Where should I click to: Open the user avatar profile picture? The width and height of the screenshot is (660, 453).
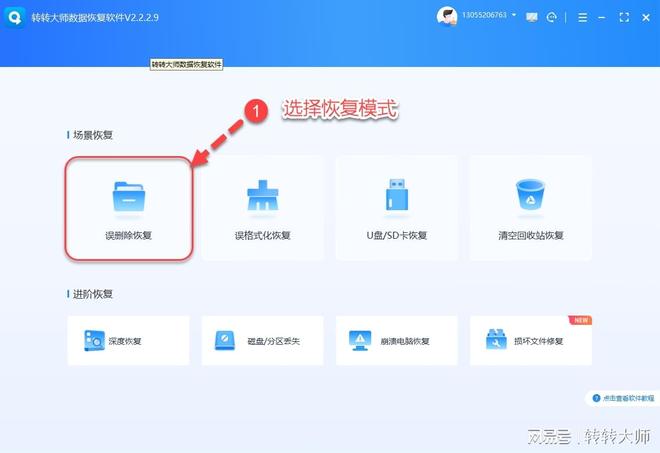[x=447, y=17]
